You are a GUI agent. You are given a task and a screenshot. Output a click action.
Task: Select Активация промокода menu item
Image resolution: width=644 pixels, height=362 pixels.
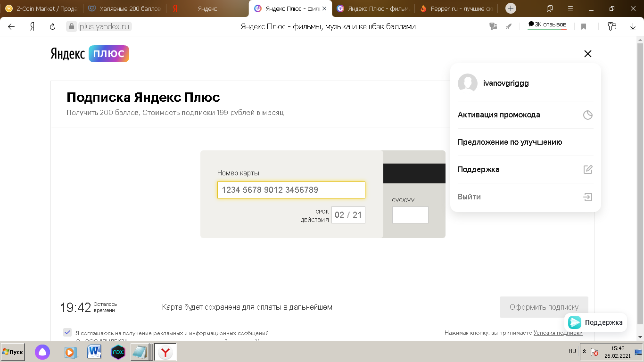click(526, 115)
